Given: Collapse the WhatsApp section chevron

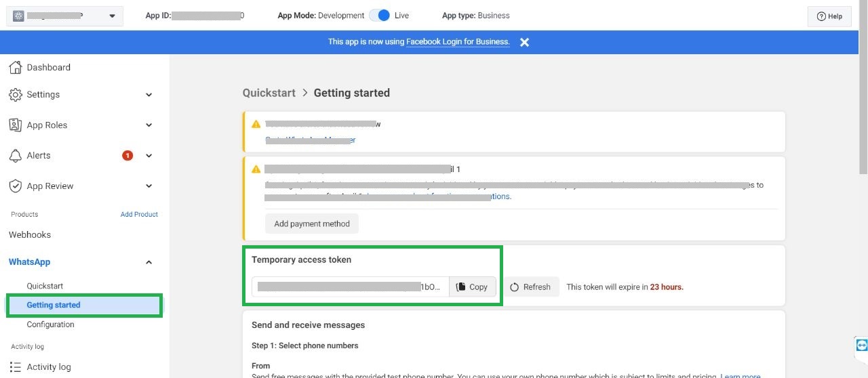Looking at the screenshot, I should click(x=149, y=262).
